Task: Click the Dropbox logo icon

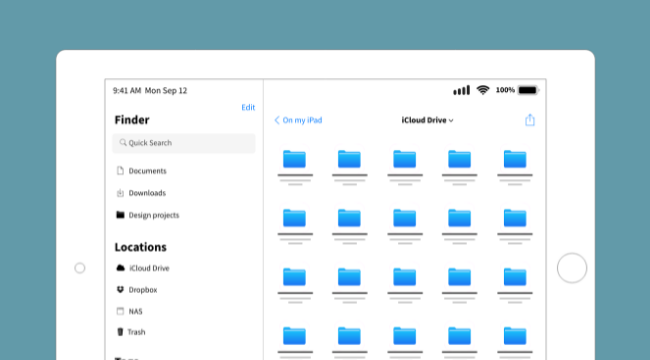Action: [x=120, y=289]
